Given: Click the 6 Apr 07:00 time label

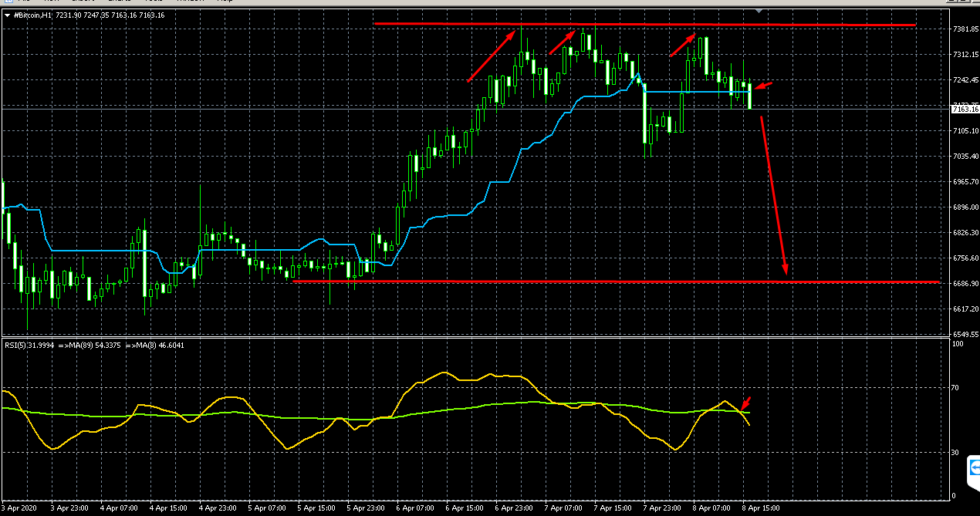Looking at the screenshot, I should coord(414,509).
